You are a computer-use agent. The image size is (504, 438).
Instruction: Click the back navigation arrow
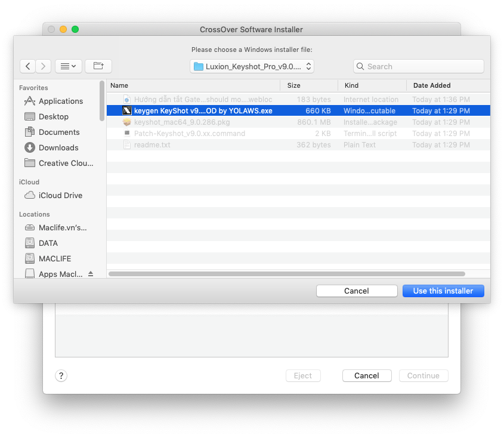click(x=28, y=66)
